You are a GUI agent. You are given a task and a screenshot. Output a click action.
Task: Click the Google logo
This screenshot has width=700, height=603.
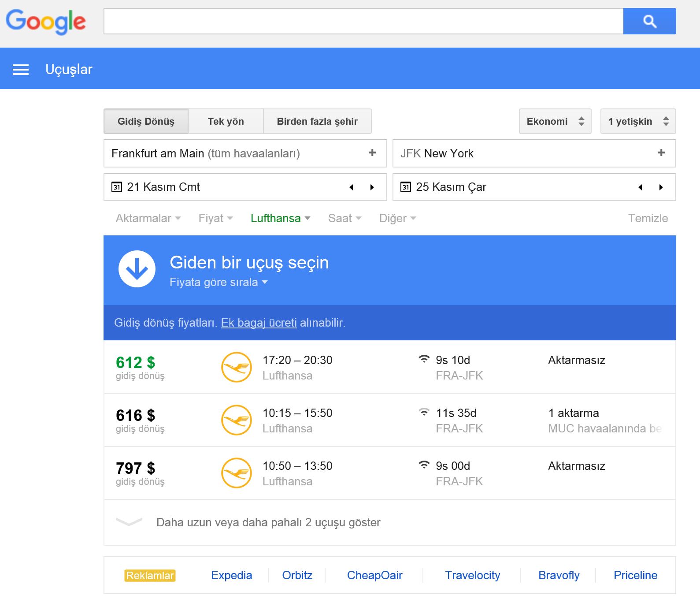pos(46,21)
